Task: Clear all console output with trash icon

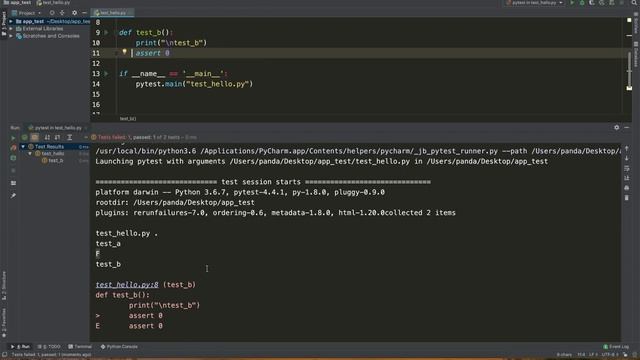Action: pyautogui.click(x=627, y=198)
